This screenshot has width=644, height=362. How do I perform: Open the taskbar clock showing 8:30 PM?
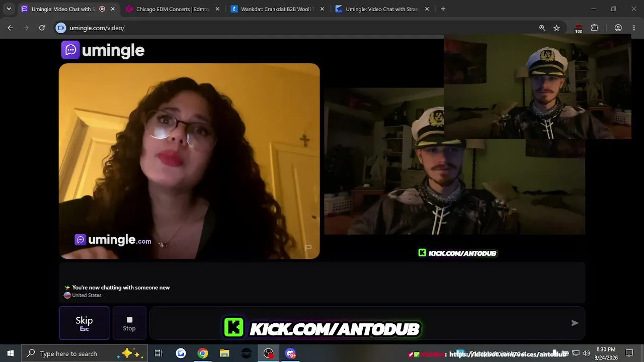point(606,353)
